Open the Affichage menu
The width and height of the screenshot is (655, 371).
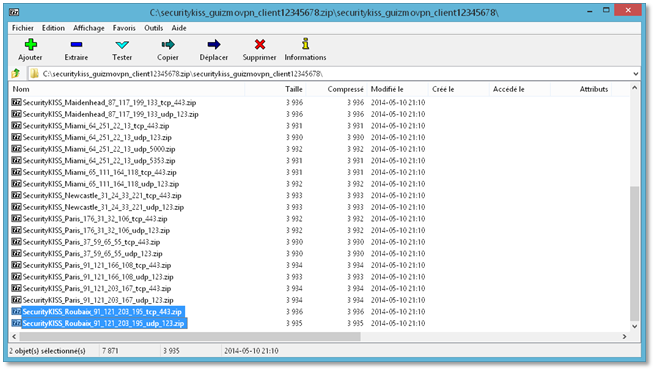pyautogui.click(x=89, y=28)
